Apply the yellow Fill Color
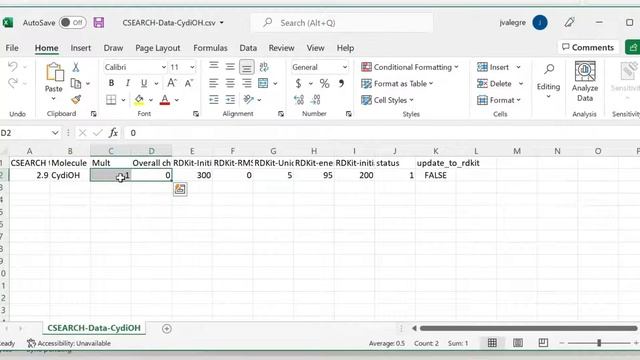 (139, 100)
